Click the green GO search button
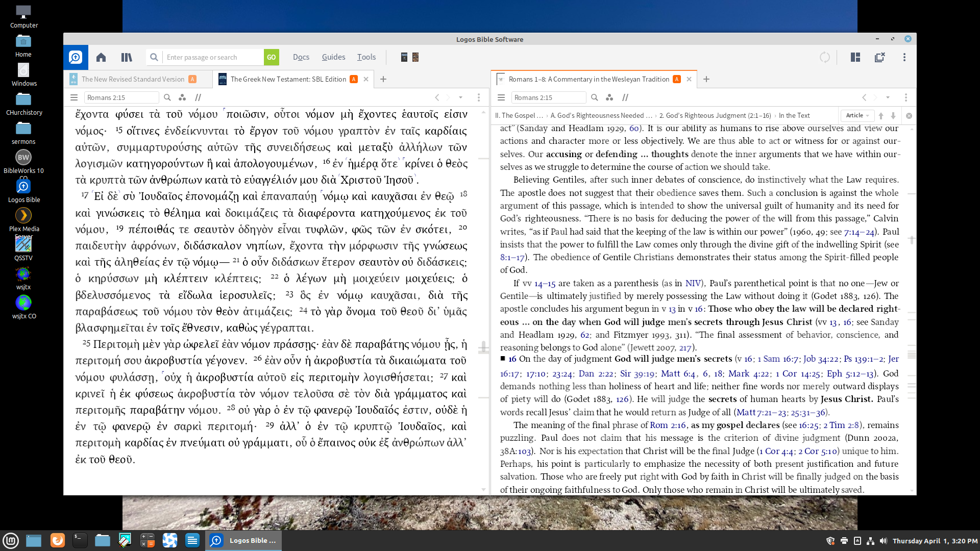The width and height of the screenshot is (980, 551). [x=271, y=57]
